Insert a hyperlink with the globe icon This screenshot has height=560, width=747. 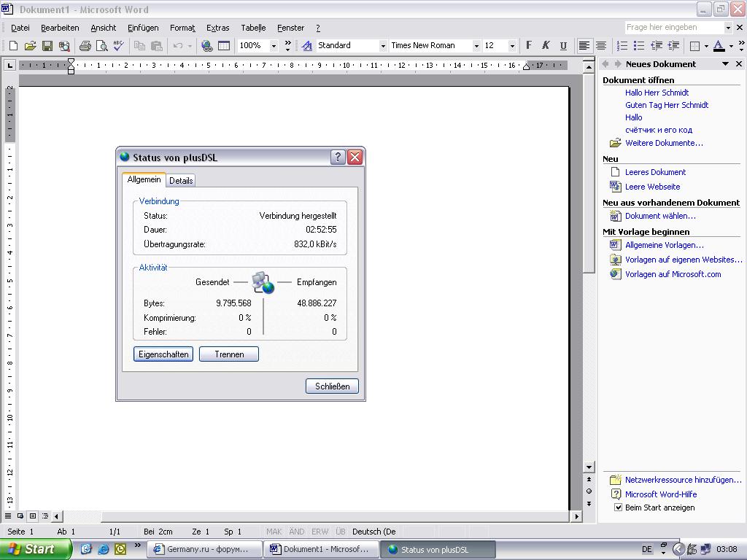(206, 46)
